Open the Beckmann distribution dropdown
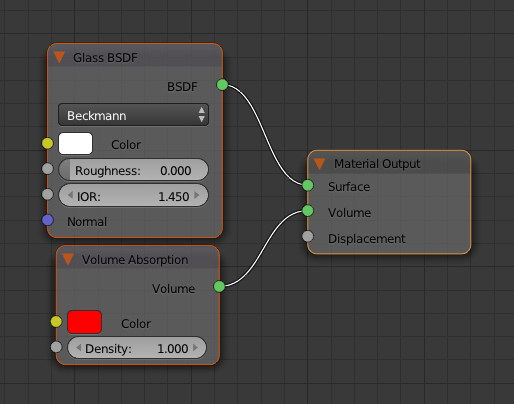 coord(133,115)
